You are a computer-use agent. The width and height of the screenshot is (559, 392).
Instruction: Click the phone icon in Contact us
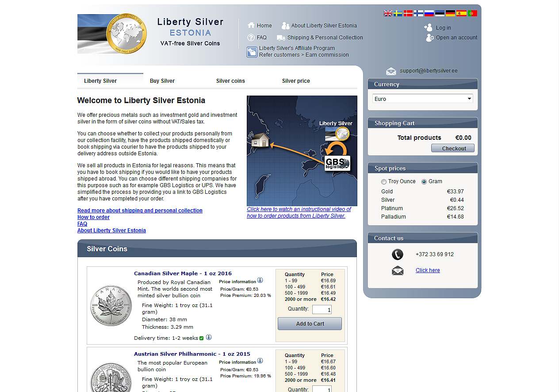pos(398,254)
